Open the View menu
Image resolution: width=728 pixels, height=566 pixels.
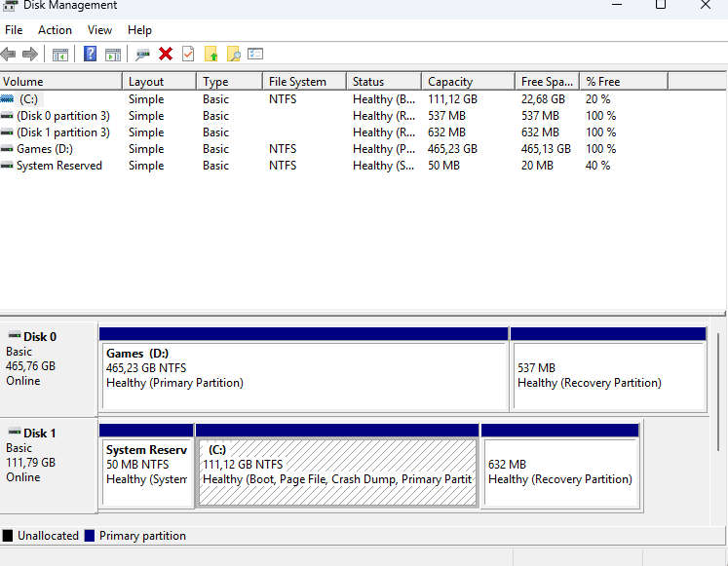coord(99,30)
